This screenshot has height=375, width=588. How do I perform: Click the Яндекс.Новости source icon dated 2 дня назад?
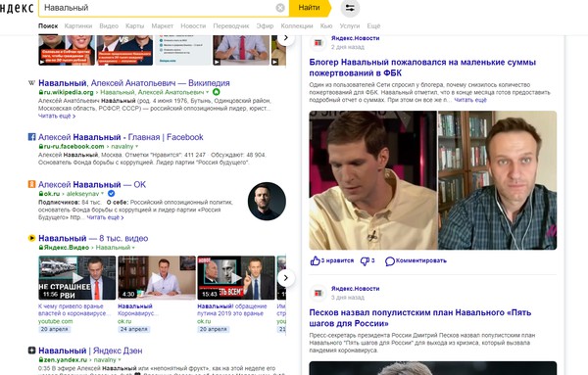(x=318, y=43)
